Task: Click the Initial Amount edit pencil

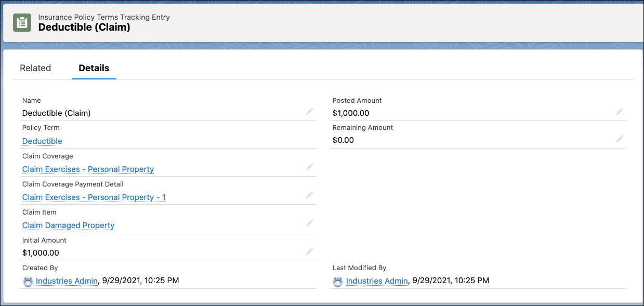Action: coord(309,251)
